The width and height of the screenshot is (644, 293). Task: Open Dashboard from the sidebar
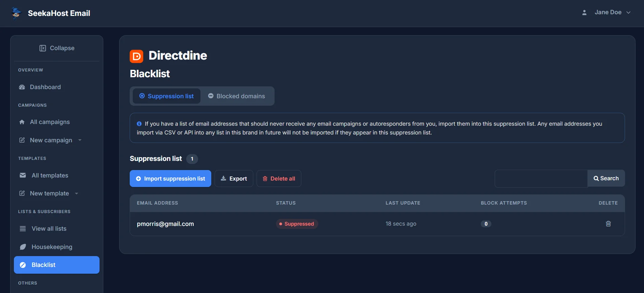pyautogui.click(x=57, y=87)
